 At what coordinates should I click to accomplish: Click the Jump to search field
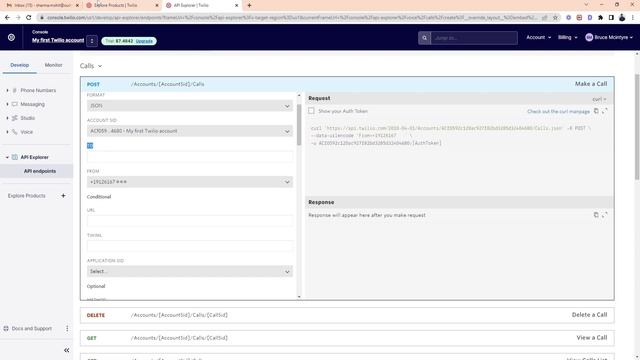[474, 38]
